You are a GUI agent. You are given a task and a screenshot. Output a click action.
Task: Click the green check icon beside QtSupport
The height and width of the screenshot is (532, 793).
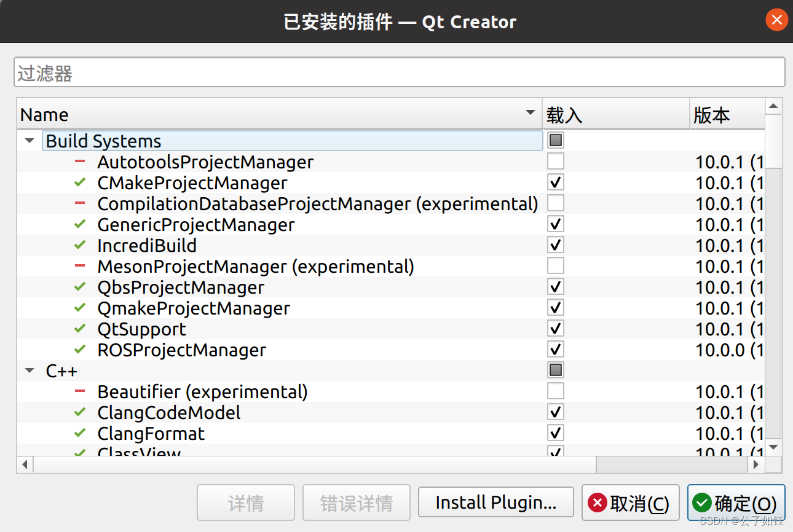click(79, 329)
